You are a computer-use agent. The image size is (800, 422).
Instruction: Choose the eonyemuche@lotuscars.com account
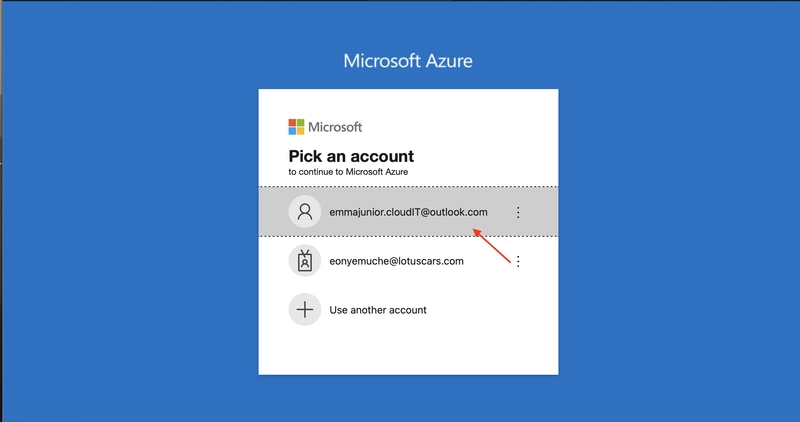click(408, 261)
